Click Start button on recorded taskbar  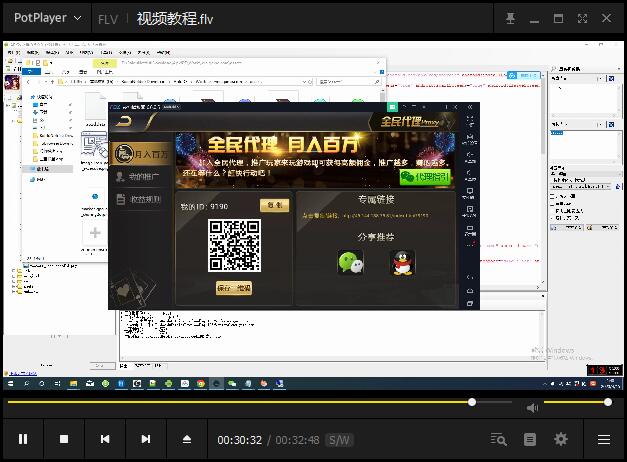coord(10,383)
